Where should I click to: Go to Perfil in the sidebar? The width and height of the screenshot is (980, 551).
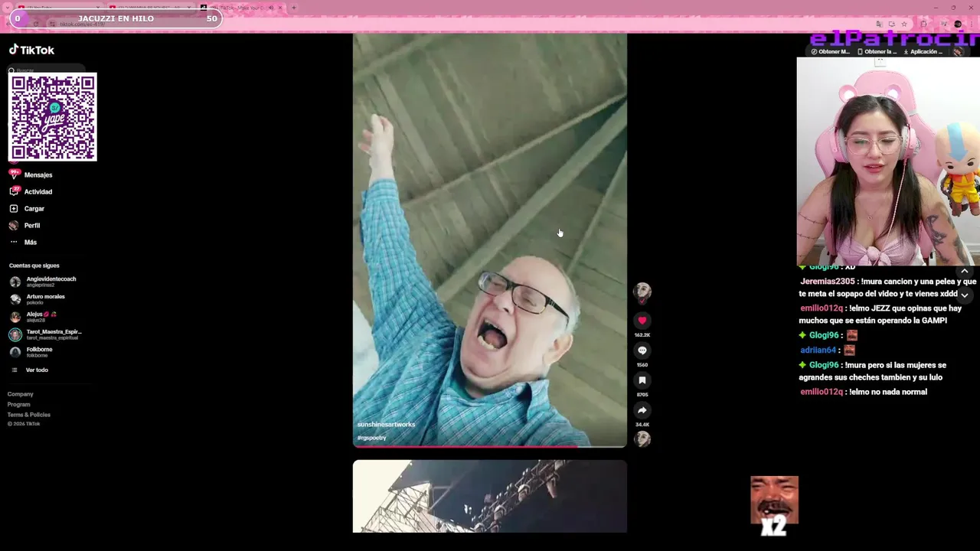point(32,226)
